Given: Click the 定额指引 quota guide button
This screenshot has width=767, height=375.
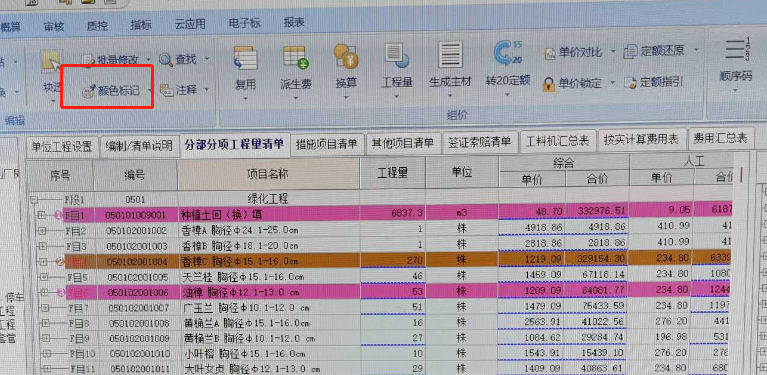Looking at the screenshot, I should tap(654, 82).
